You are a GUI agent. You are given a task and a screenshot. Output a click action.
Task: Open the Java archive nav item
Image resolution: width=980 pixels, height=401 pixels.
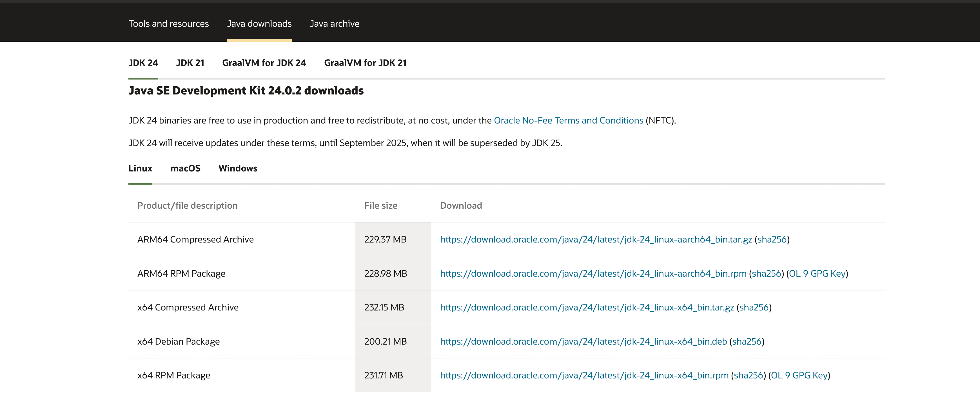pos(334,24)
